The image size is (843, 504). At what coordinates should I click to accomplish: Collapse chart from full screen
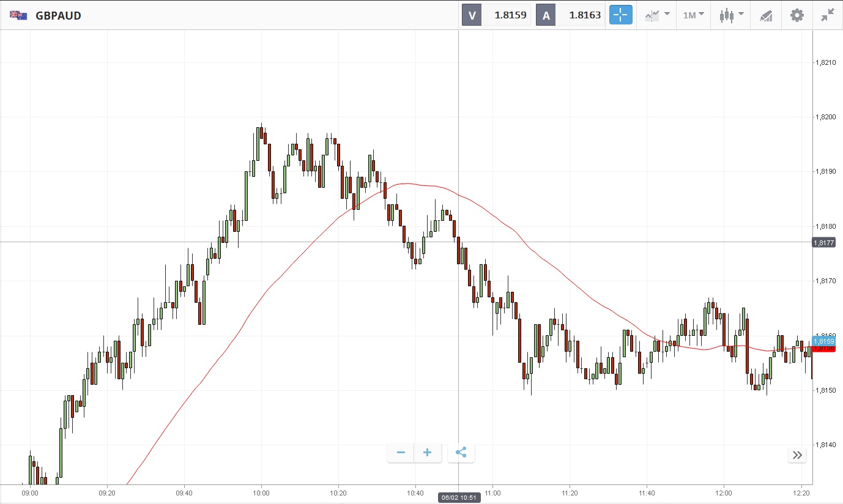click(828, 15)
